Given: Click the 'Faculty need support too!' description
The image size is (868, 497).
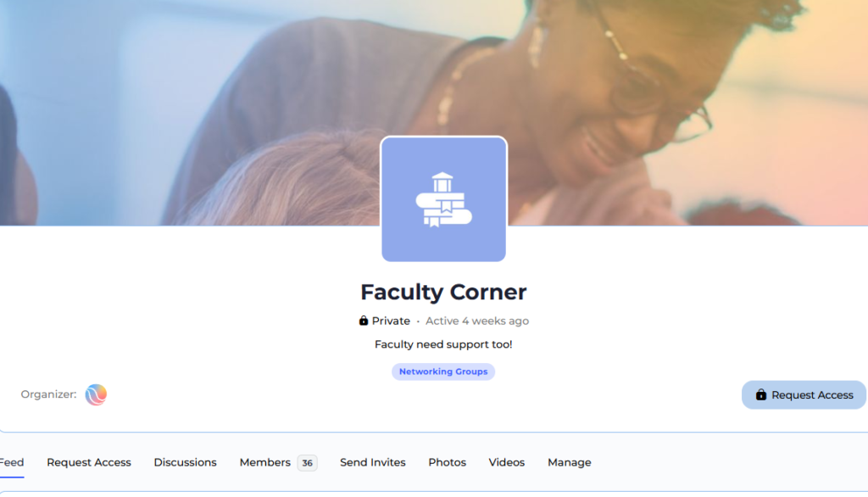Looking at the screenshot, I should [x=443, y=344].
